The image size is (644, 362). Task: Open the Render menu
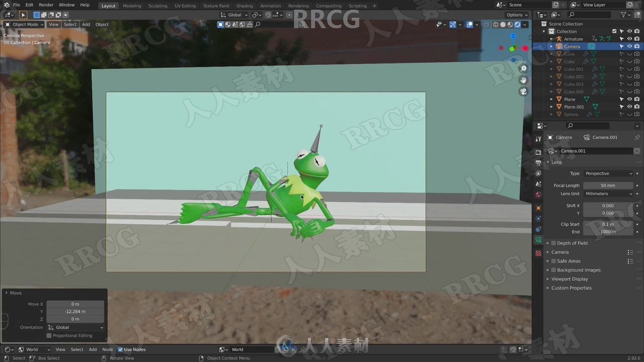click(46, 5)
